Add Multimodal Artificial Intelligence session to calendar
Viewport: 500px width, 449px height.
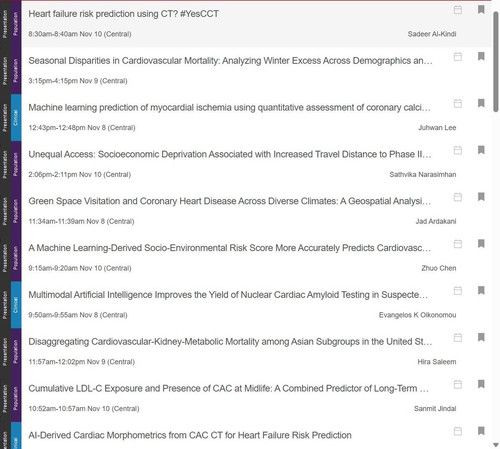(458, 291)
